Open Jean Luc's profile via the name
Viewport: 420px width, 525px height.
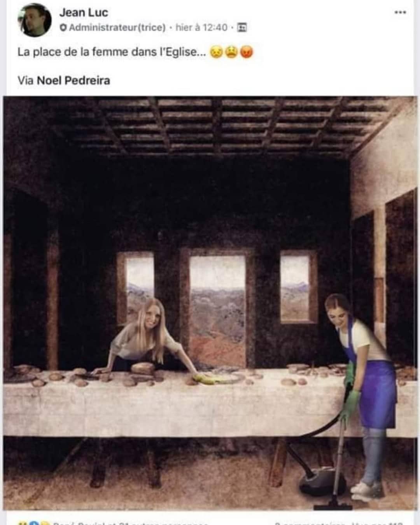tap(84, 12)
